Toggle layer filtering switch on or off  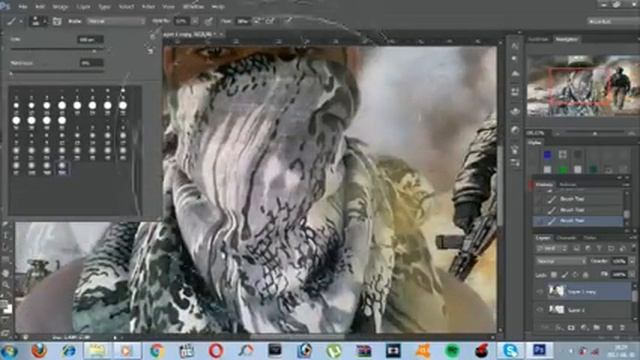point(632,247)
